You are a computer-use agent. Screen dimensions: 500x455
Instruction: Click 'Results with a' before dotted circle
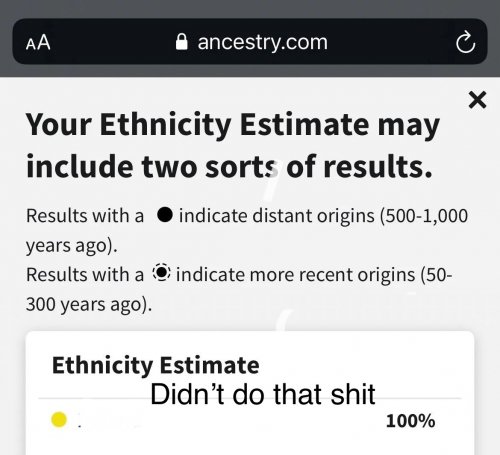coord(85,275)
